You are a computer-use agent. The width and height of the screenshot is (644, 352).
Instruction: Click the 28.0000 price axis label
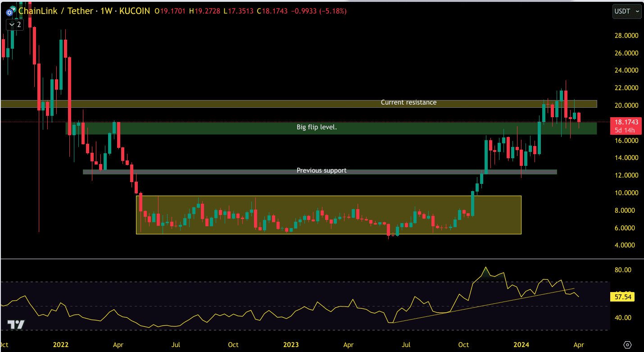[x=626, y=35]
